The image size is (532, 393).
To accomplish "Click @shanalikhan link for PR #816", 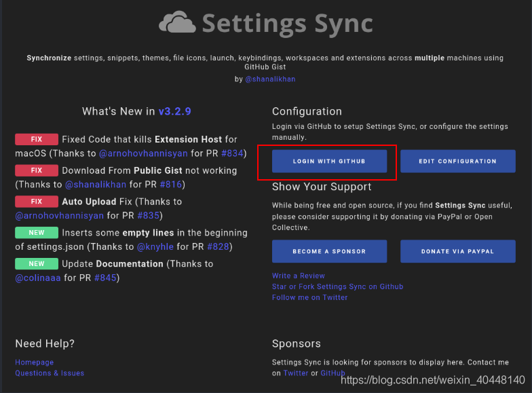I will pyautogui.click(x=95, y=185).
